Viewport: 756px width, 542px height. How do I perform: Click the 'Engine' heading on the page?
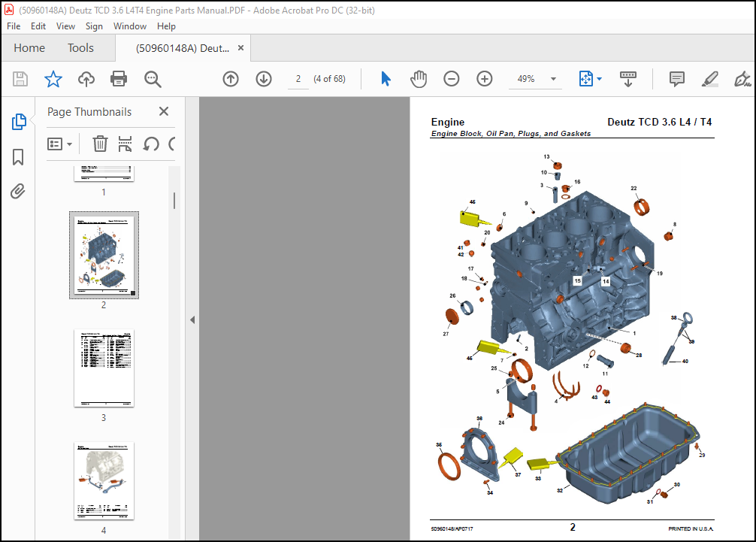coord(447,122)
